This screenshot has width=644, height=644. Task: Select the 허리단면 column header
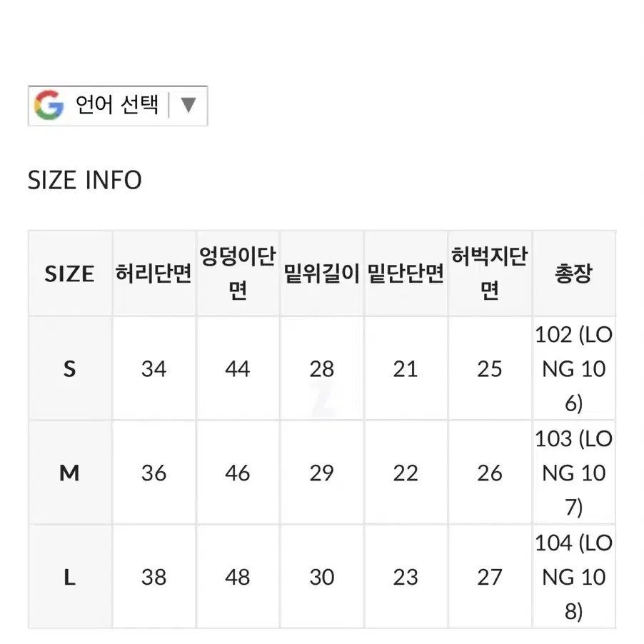pyautogui.click(x=154, y=273)
